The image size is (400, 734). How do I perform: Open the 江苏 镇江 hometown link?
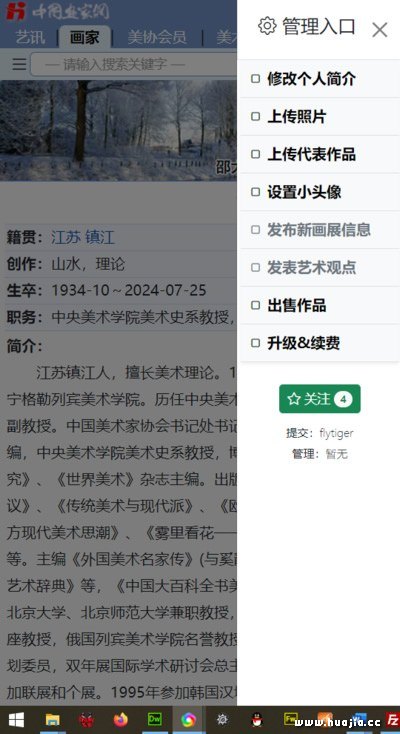[82, 237]
